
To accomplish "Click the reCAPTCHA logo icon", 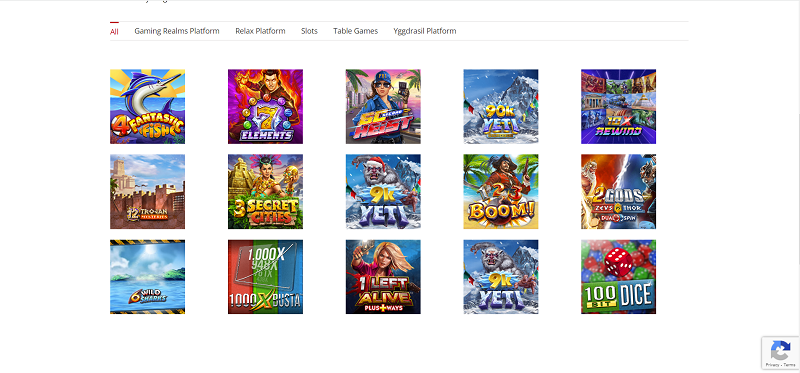I will click(781, 351).
